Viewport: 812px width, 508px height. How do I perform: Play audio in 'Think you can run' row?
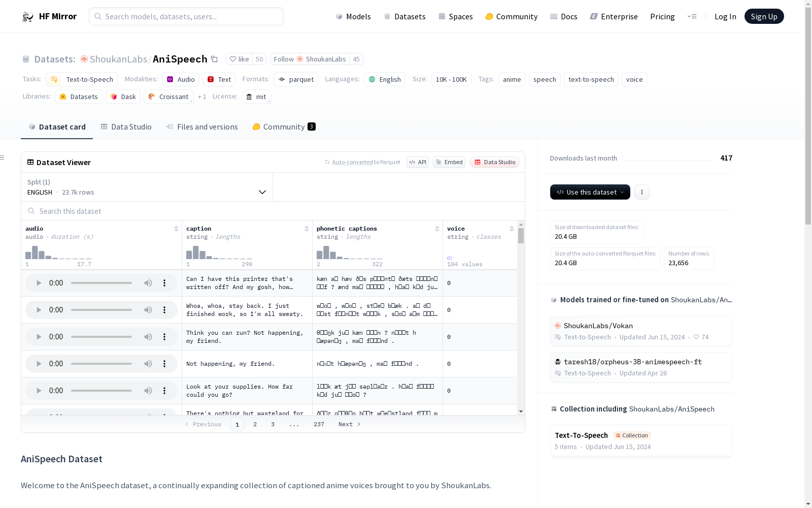point(39,337)
